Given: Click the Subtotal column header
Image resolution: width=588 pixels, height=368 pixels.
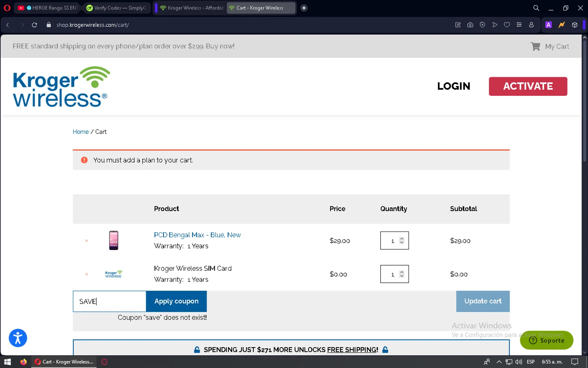Looking at the screenshot, I should tap(463, 209).
